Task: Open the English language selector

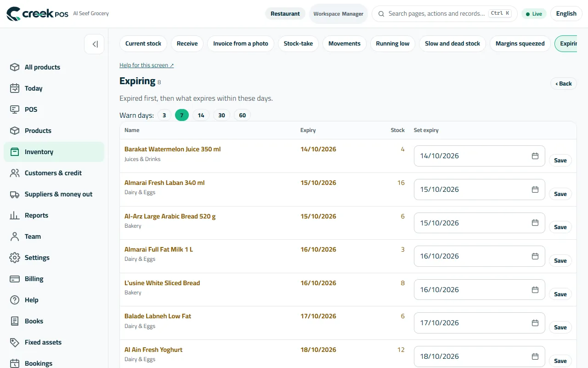Action: tap(566, 14)
